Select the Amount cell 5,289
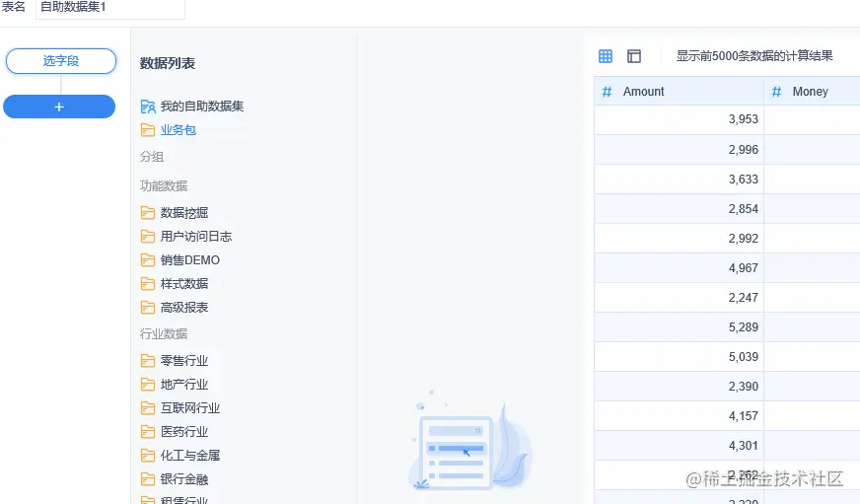The height and width of the screenshot is (504, 860). [679, 326]
